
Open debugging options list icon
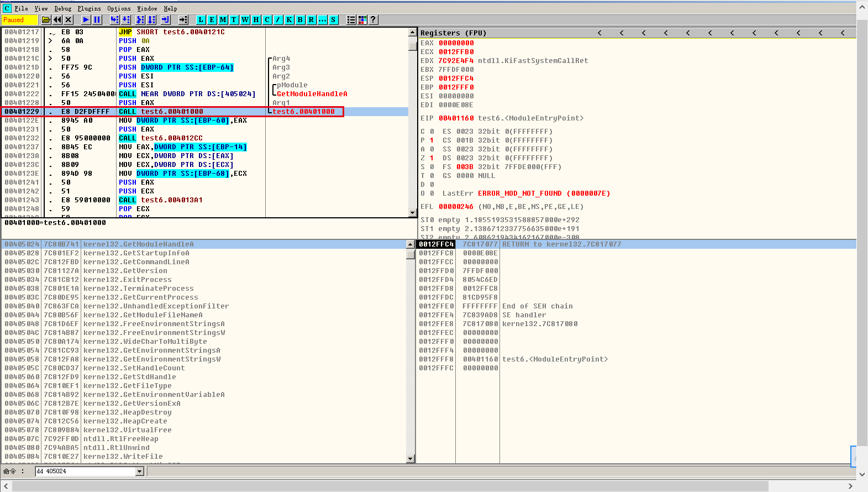351,20
